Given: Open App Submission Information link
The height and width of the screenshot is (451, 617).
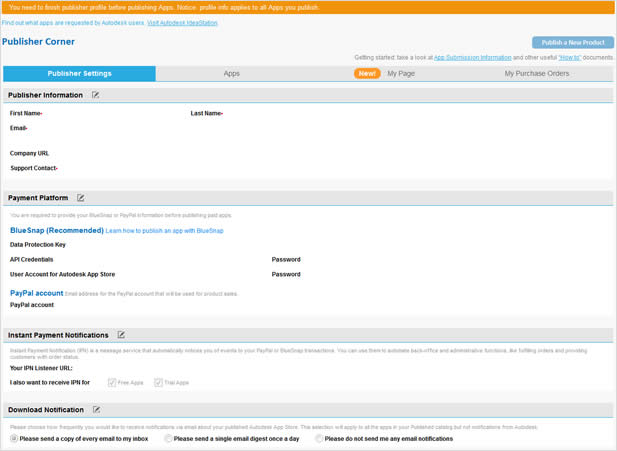Looking at the screenshot, I should (x=472, y=58).
